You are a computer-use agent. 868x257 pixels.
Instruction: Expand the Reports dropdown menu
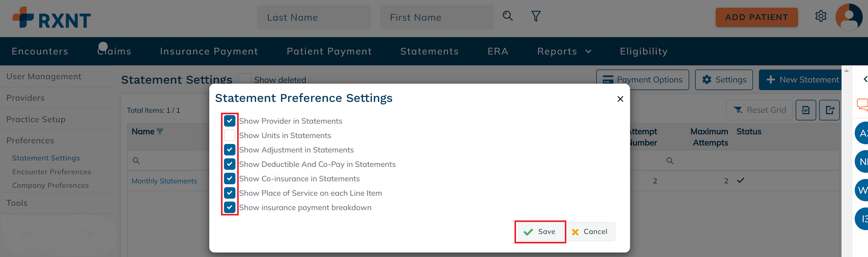pyautogui.click(x=564, y=51)
